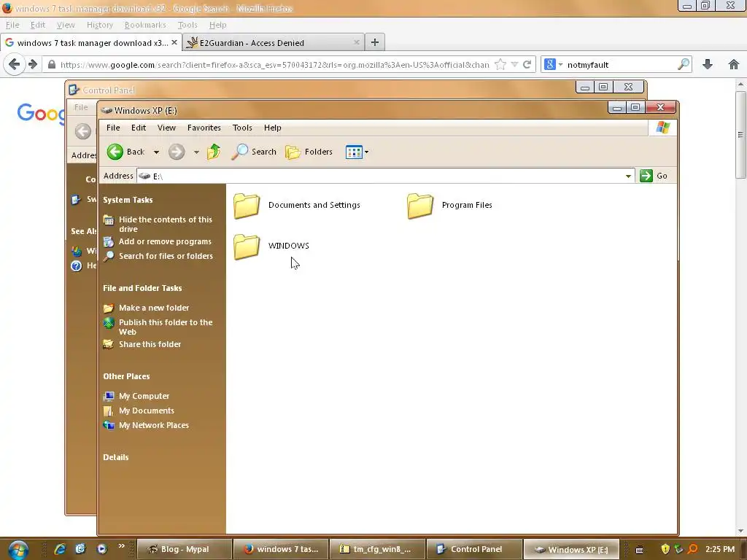This screenshot has width=747, height=560.
Task: Click the Windows Start orb
Action: 18,550
